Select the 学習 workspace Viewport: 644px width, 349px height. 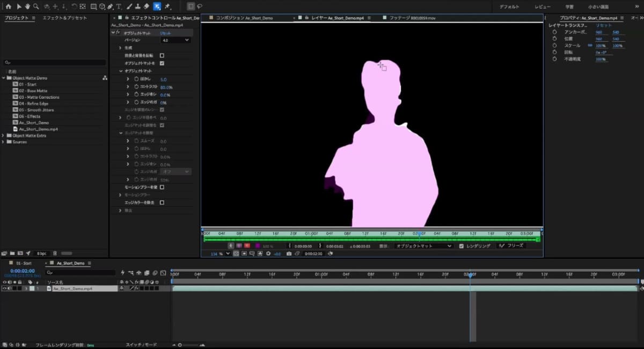[569, 7]
